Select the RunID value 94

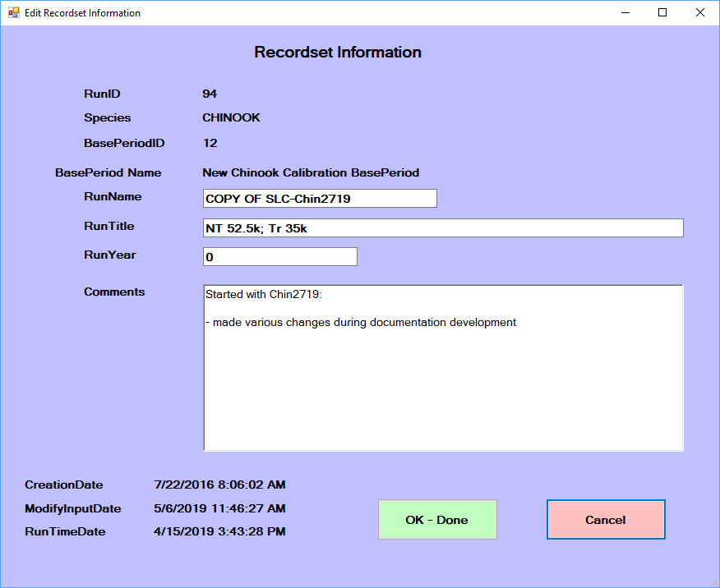pos(210,94)
